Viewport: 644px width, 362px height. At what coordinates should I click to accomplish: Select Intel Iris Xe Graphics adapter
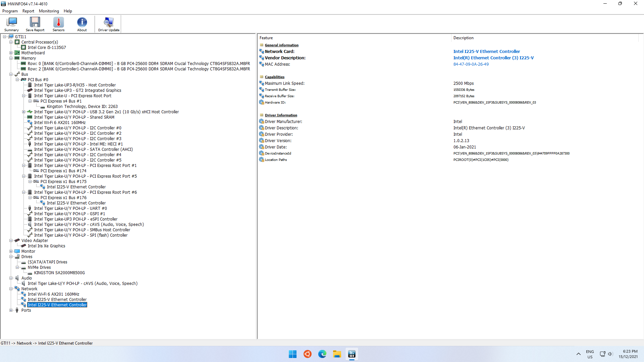click(46, 246)
